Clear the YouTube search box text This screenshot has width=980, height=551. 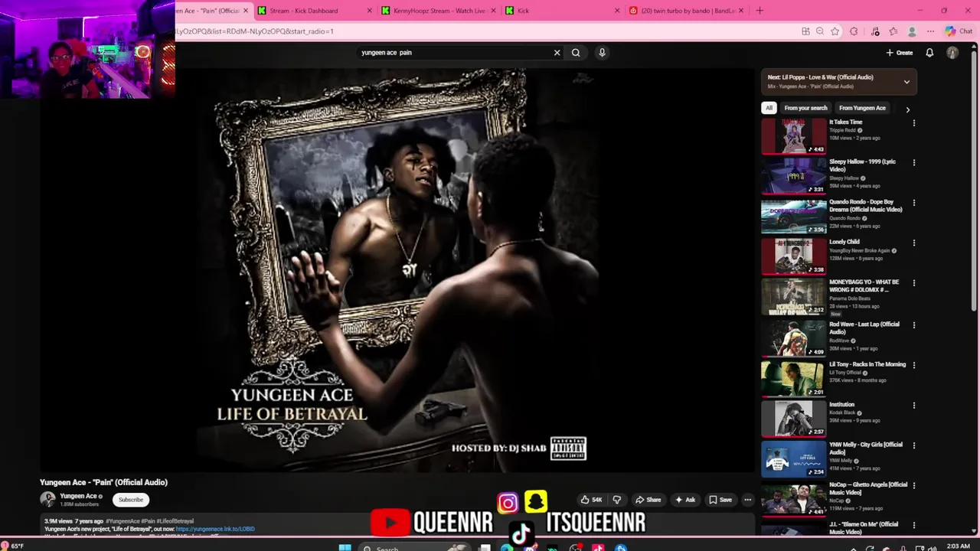click(x=557, y=53)
